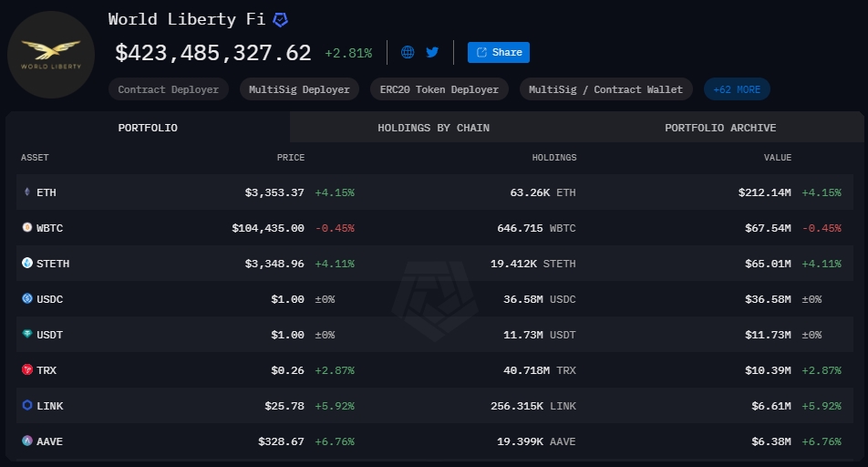
Task: Open the website globe icon
Action: (408, 52)
